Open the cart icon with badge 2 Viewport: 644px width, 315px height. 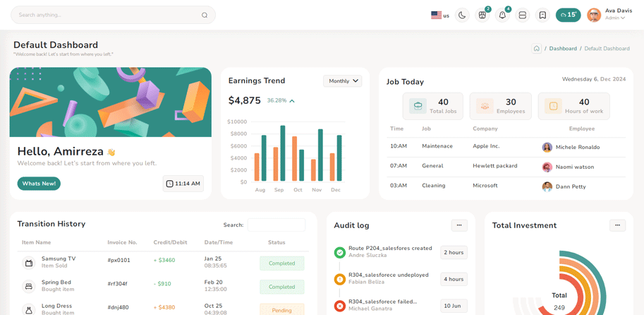point(482,15)
